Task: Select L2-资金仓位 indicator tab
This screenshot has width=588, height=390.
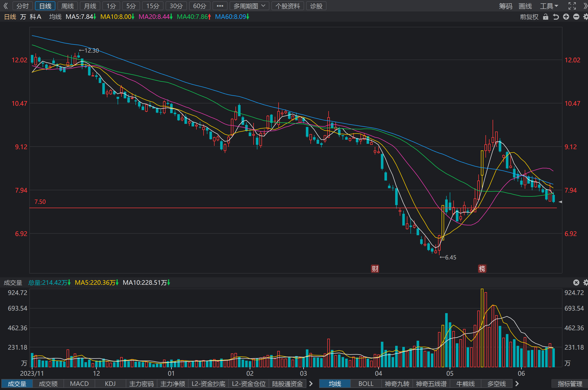Action: 249,384
